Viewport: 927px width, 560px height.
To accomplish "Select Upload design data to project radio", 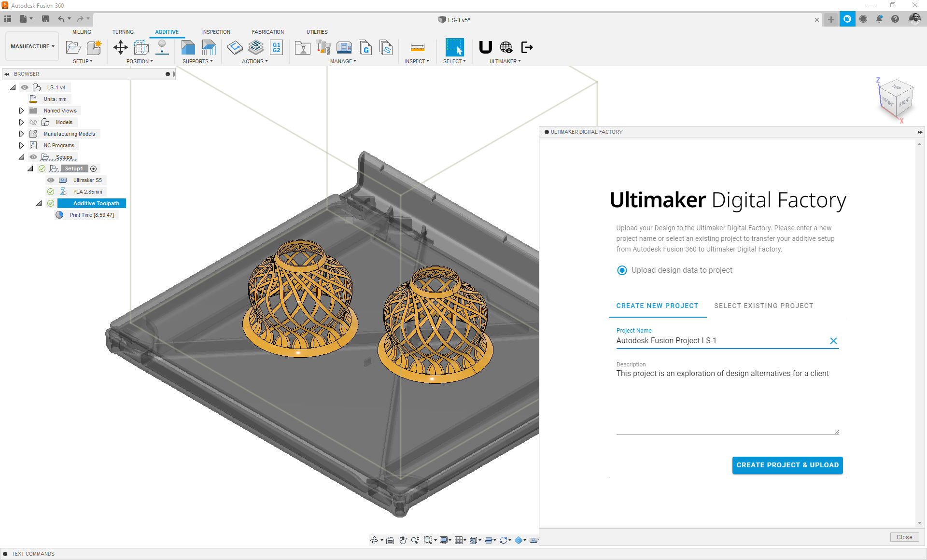I will pyautogui.click(x=622, y=270).
